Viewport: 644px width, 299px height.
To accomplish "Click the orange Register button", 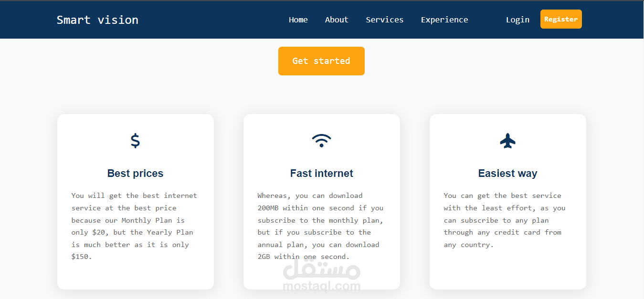I will [x=561, y=19].
